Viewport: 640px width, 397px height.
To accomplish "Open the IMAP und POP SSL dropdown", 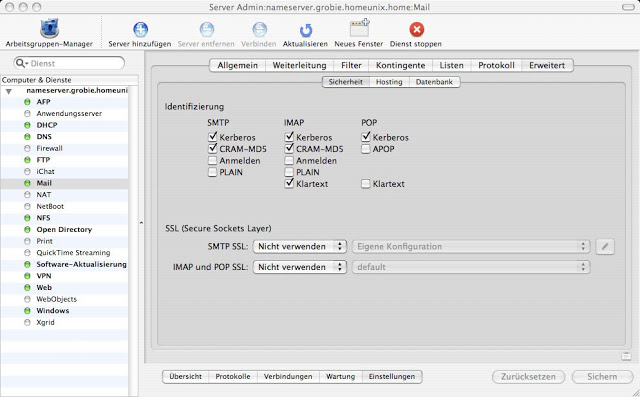I will point(300,267).
